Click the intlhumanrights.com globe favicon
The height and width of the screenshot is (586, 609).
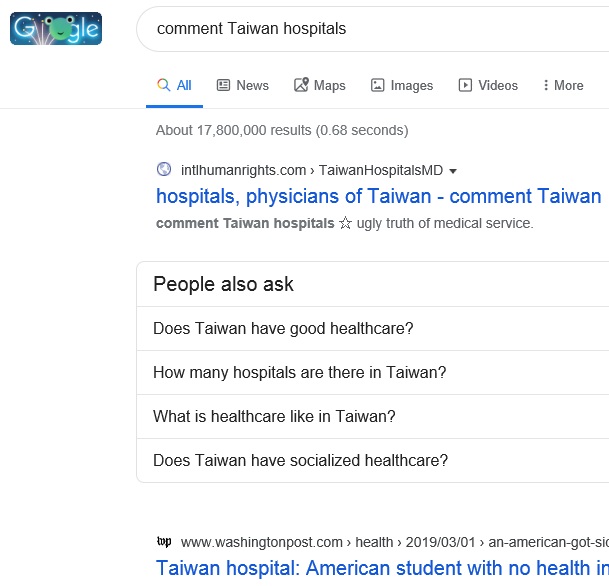coord(164,169)
